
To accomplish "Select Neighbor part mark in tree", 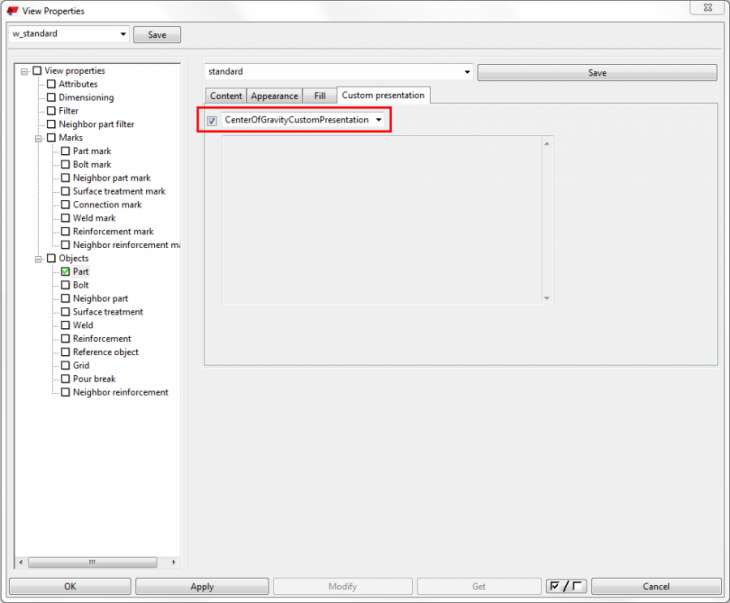I will 112,178.
